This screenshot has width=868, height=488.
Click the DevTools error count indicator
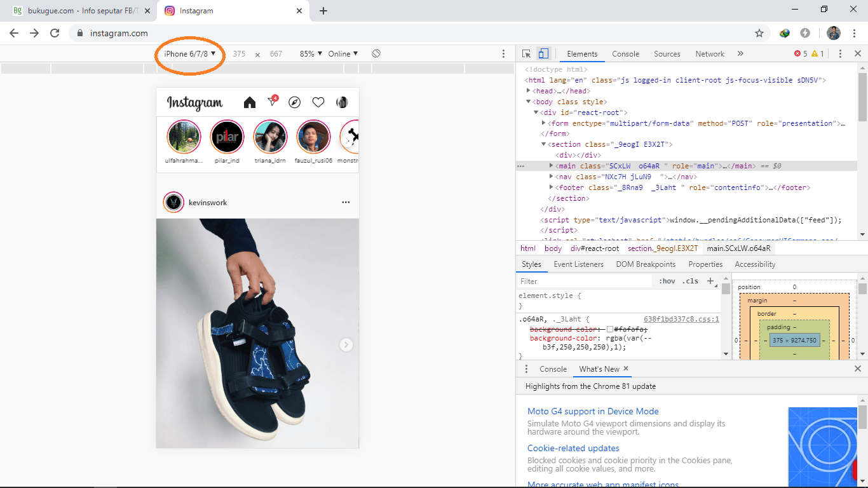click(x=801, y=54)
